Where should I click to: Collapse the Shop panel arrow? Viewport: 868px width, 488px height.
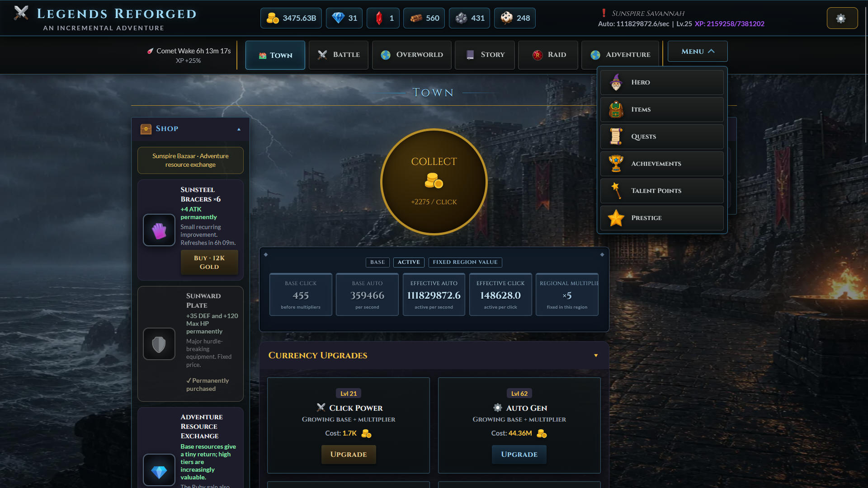tap(239, 129)
